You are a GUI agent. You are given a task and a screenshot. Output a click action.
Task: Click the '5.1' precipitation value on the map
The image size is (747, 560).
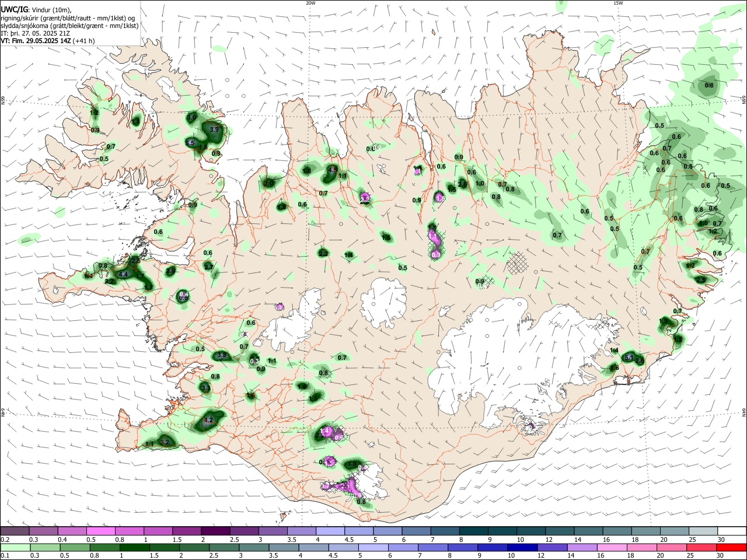coord(629,358)
